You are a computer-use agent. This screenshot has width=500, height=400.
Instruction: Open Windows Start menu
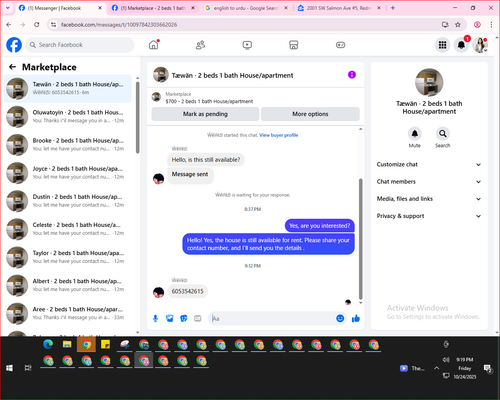pos(9,368)
